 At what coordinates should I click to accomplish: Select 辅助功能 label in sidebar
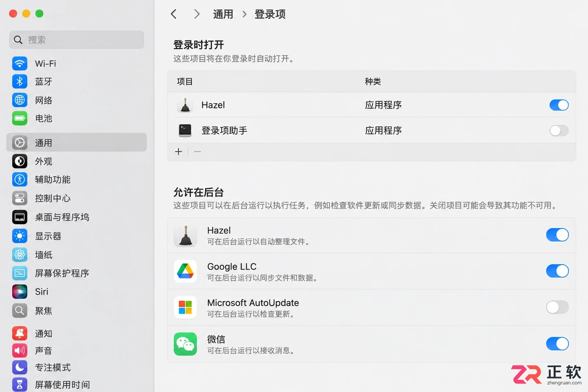click(x=53, y=180)
